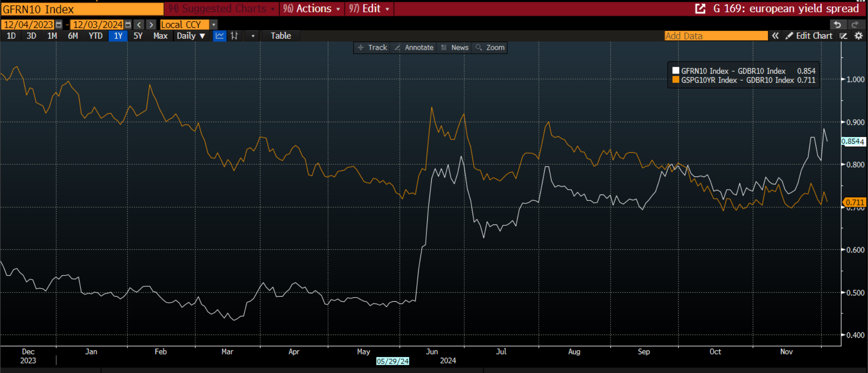The width and height of the screenshot is (868, 373).
Task: Click the Edit Chart button
Action: tap(809, 36)
